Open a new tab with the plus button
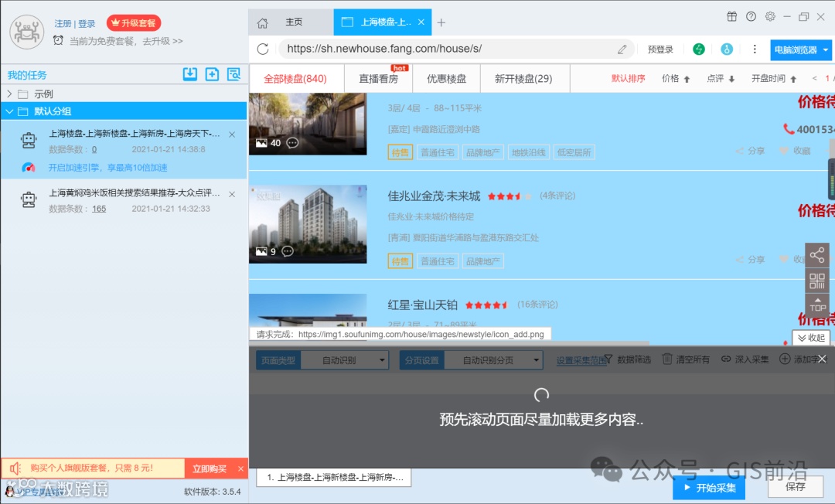The image size is (835, 504). pos(441,22)
